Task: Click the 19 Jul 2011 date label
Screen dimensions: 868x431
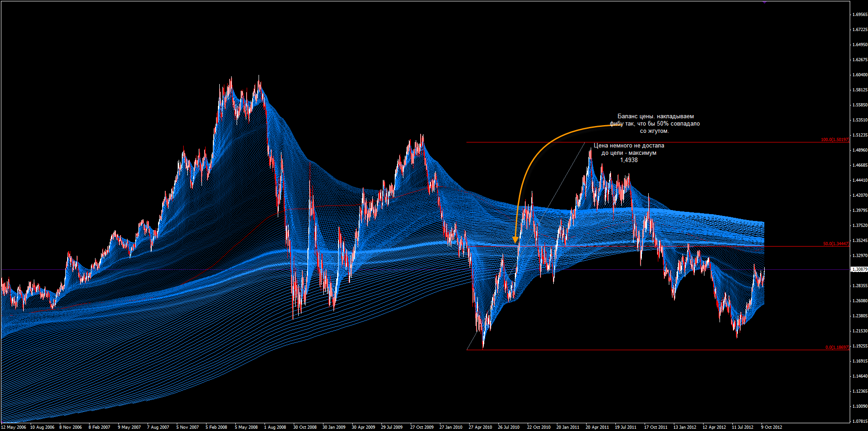Action: [x=626, y=427]
